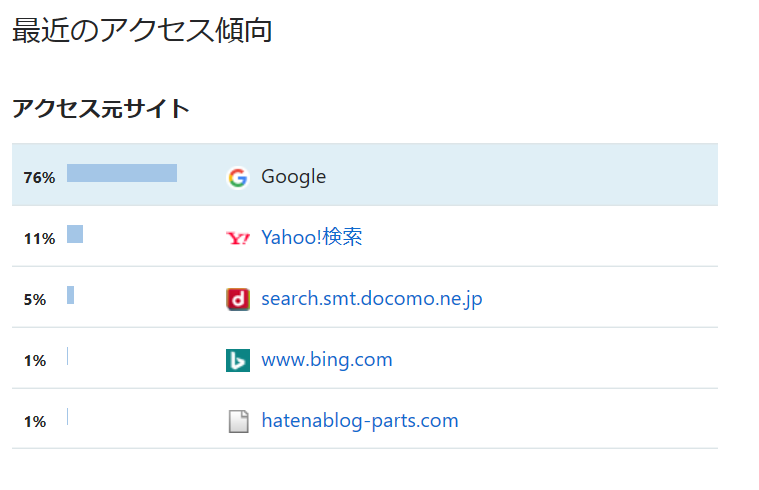Screen dimensions: 759x490
Task: Click the blank page icon beside hatenablog-parts.com
Action: tap(237, 421)
